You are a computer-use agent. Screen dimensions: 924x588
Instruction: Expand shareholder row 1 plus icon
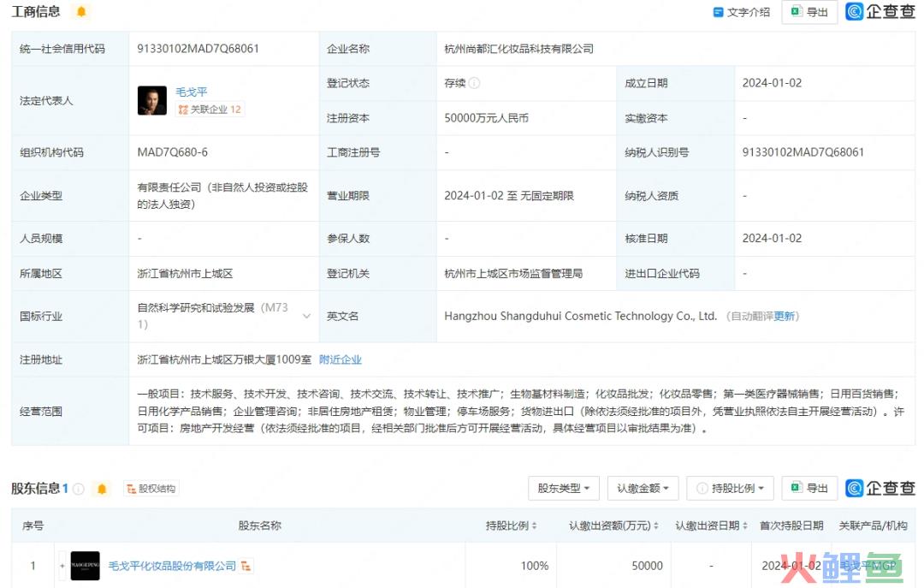pyautogui.click(x=62, y=567)
